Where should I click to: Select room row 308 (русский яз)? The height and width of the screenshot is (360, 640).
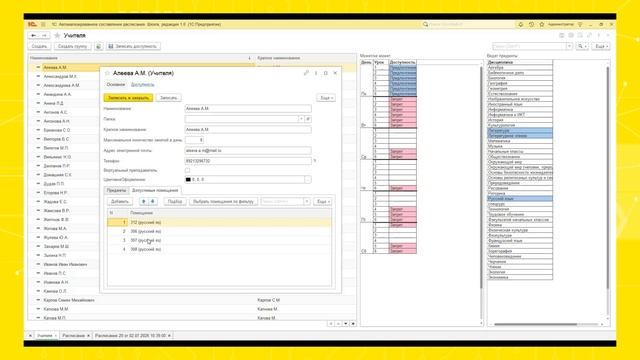tap(220, 249)
